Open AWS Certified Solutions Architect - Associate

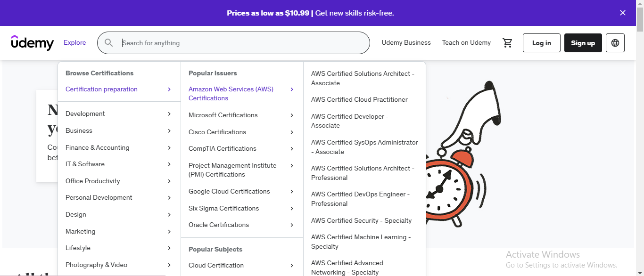tap(363, 78)
